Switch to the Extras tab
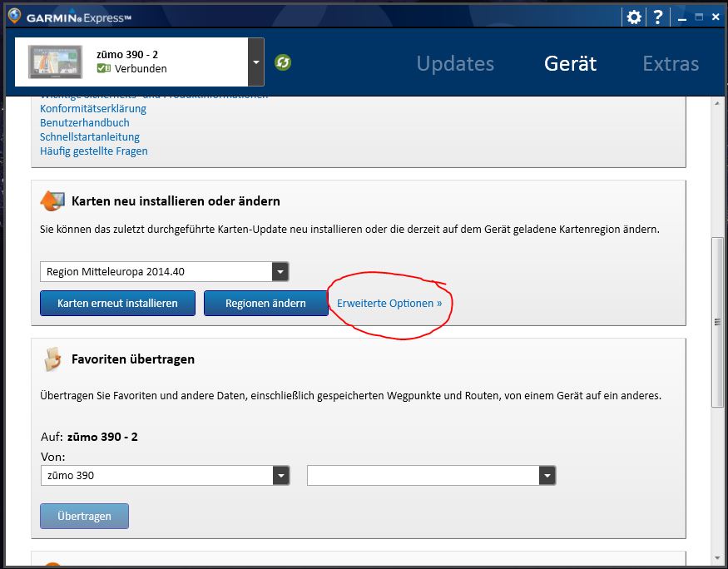This screenshot has height=569, width=728. coord(671,63)
